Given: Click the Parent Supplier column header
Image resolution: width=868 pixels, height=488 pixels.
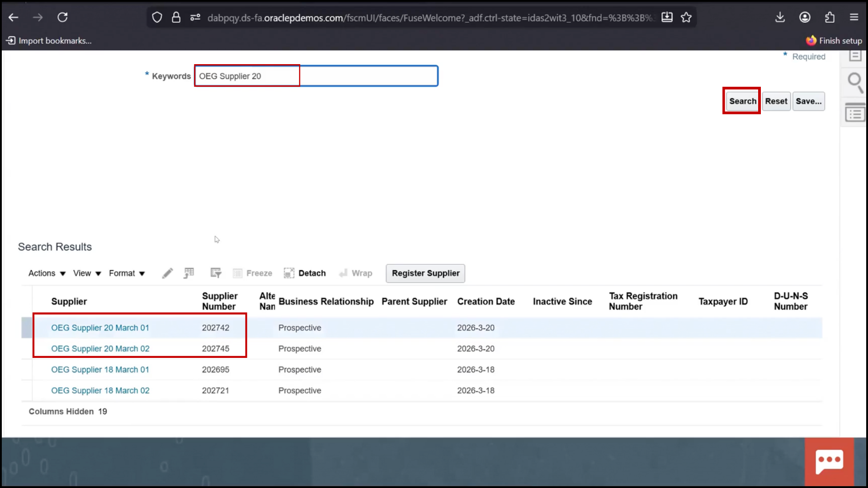Looking at the screenshot, I should pyautogui.click(x=414, y=301).
